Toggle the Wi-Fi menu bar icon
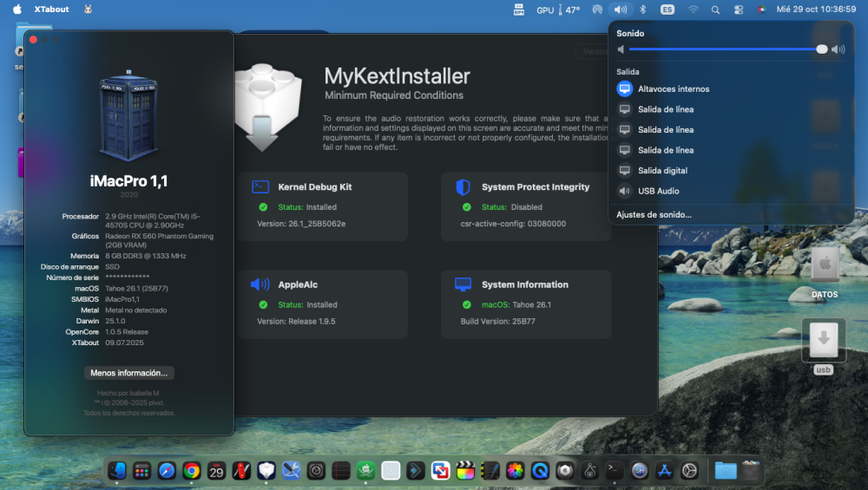The image size is (868, 490). [x=693, y=10]
